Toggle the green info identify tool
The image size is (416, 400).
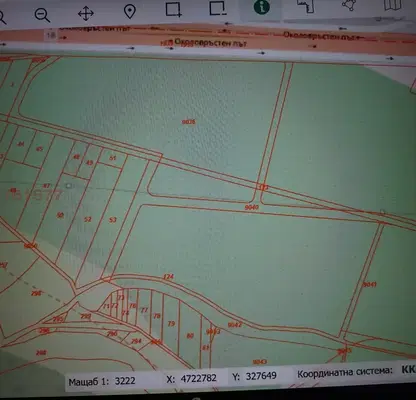click(262, 7)
